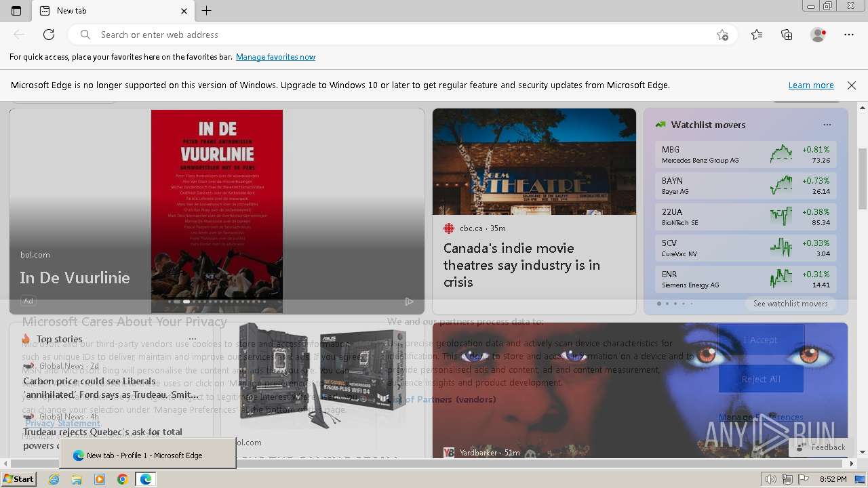Open the Action Center flag icon in the tray
The width and height of the screenshot is (868, 488).
tap(804, 479)
